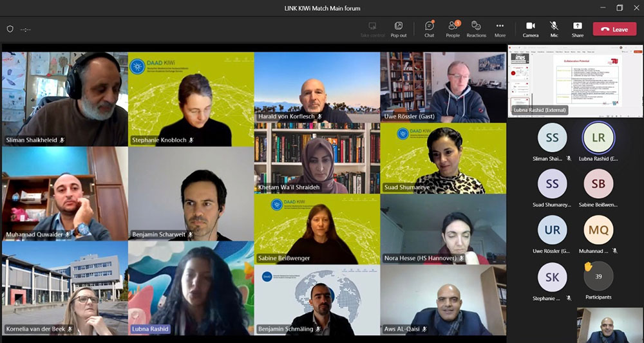644x343 pixels.
Task: Select the shared presentation thumbnail
Action: pos(575,80)
